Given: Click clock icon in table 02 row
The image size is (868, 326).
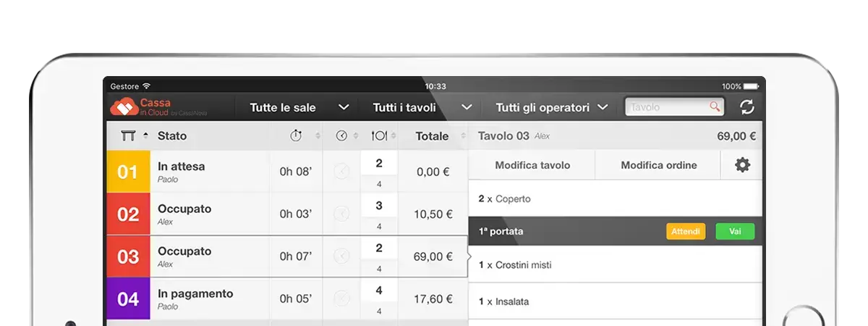Looking at the screenshot, I should tap(341, 214).
